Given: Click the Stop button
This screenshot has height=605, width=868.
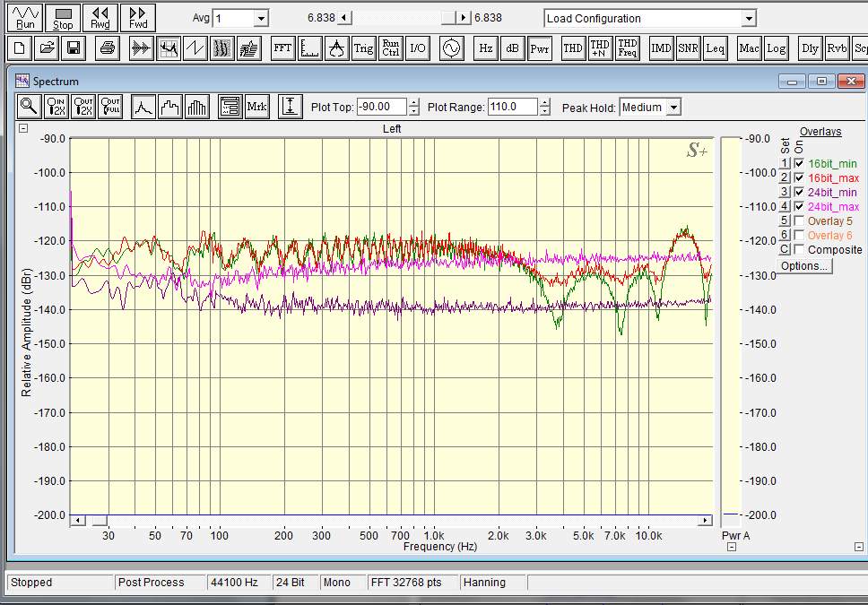Looking at the screenshot, I should (x=63, y=18).
